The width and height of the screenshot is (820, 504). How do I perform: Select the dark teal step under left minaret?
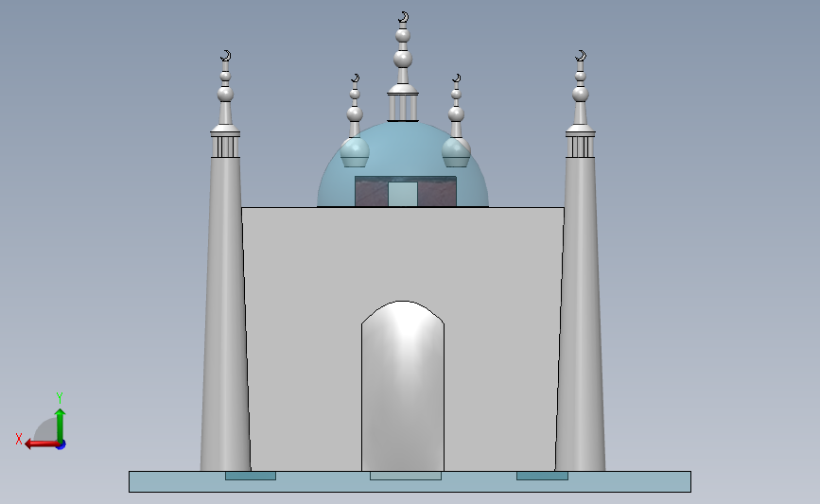pos(251,476)
